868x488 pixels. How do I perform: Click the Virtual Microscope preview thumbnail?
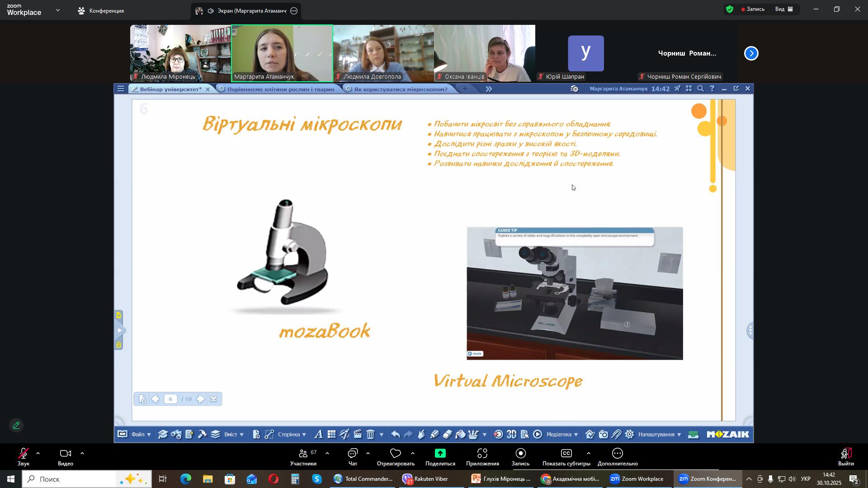[x=575, y=293]
